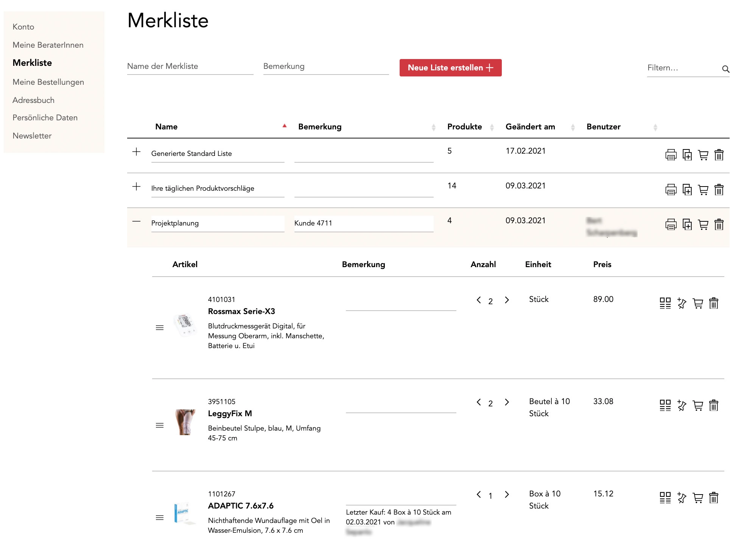Increase quantity of Rossmax Serie-X3
Viewport: 744px width, 560px height.
coord(507,300)
